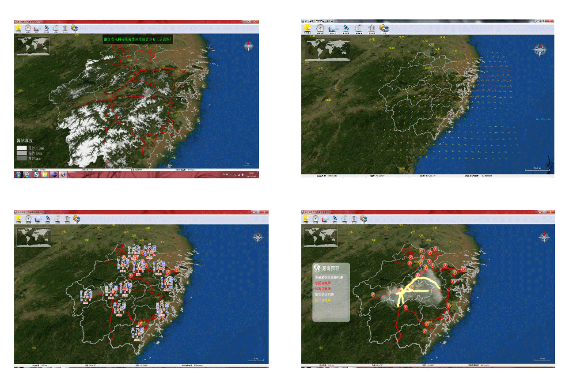Click the world overview minimap in the wind-arrow window
The width and height of the screenshot is (588, 389).
click(x=327, y=50)
